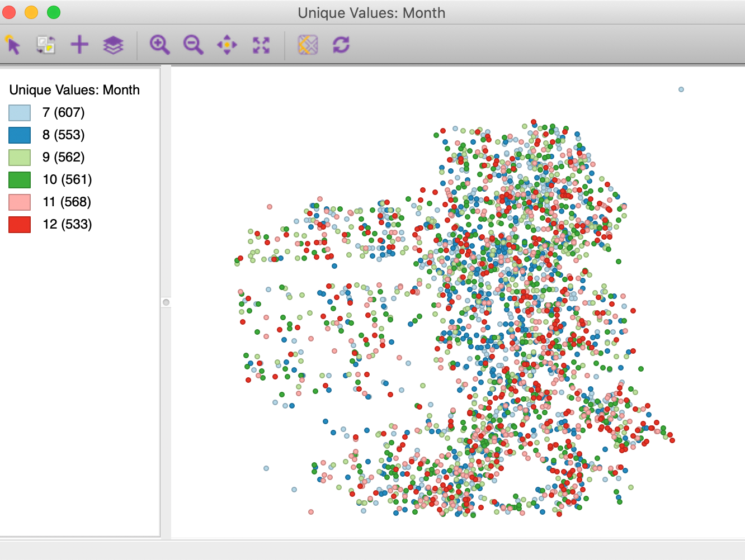The image size is (745, 560).
Task: Open the map layers stack icon
Action: (113, 45)
